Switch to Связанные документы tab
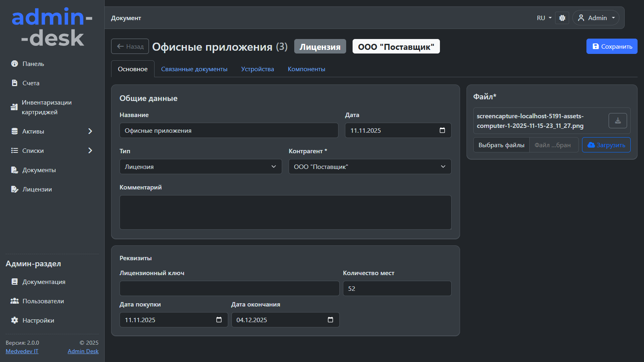The height and width of the screenshot is (362, 644). [x=194, y=69]
